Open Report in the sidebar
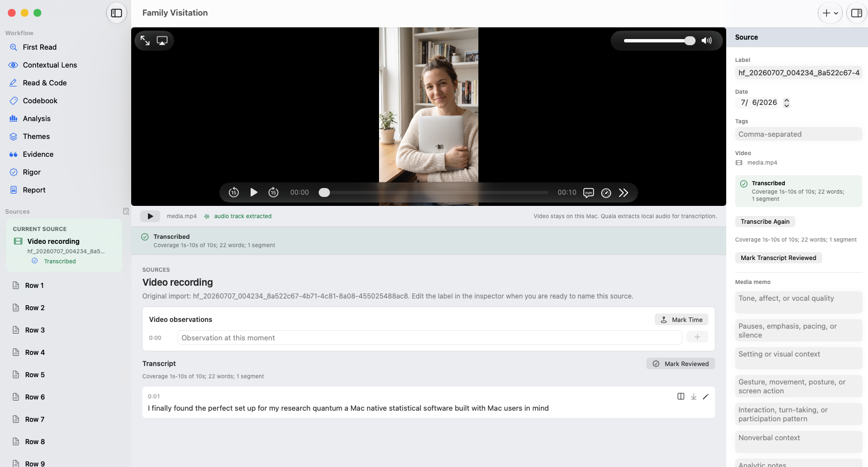Viewport: 868px width, 467px height. tap(34, 190)
